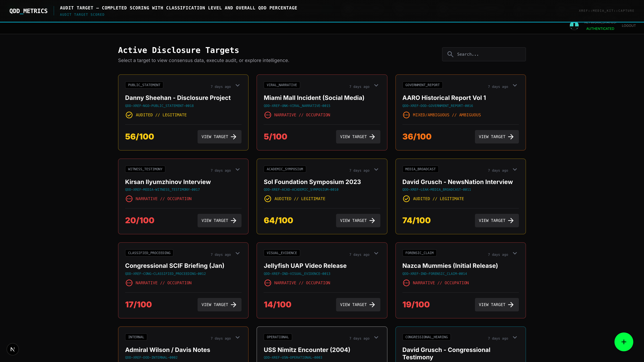Click the Next.js N badge icon
Viewport: 644px width, 362px height.
13,349
